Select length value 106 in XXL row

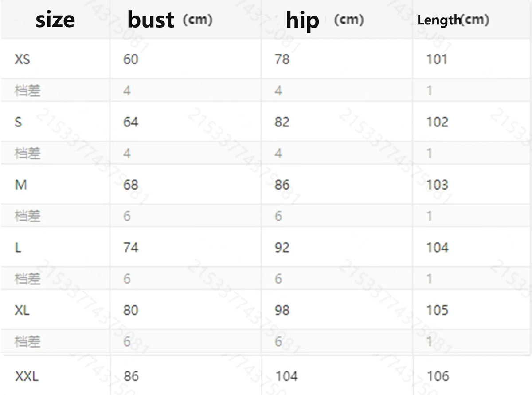[438, 376]
